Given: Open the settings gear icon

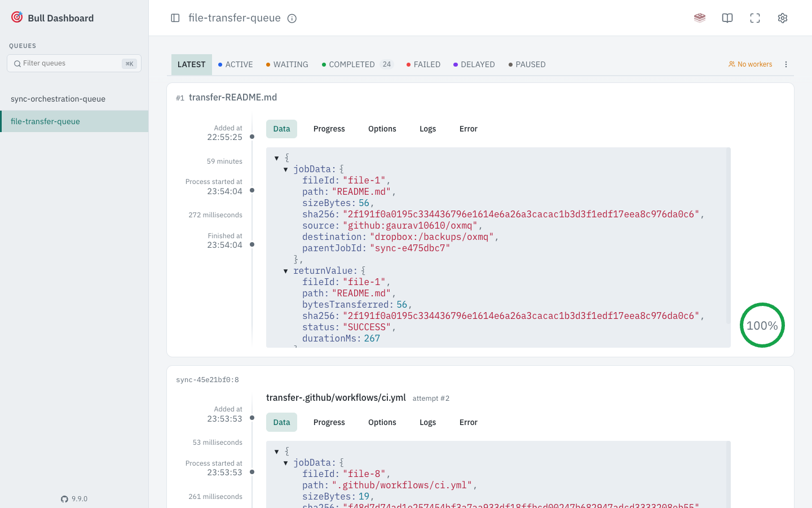Looking at the screenshot, I should 783,18.
